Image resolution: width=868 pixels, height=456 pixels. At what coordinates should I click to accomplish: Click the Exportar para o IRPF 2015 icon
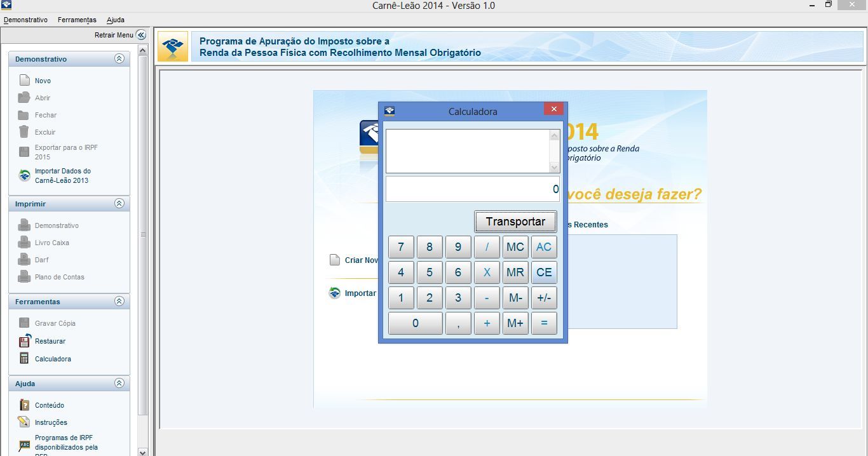click(24, 152)
